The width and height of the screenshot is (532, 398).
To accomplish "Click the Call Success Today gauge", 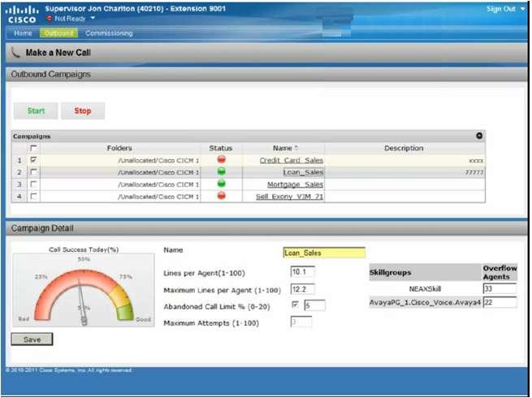I will click(84, 290).
